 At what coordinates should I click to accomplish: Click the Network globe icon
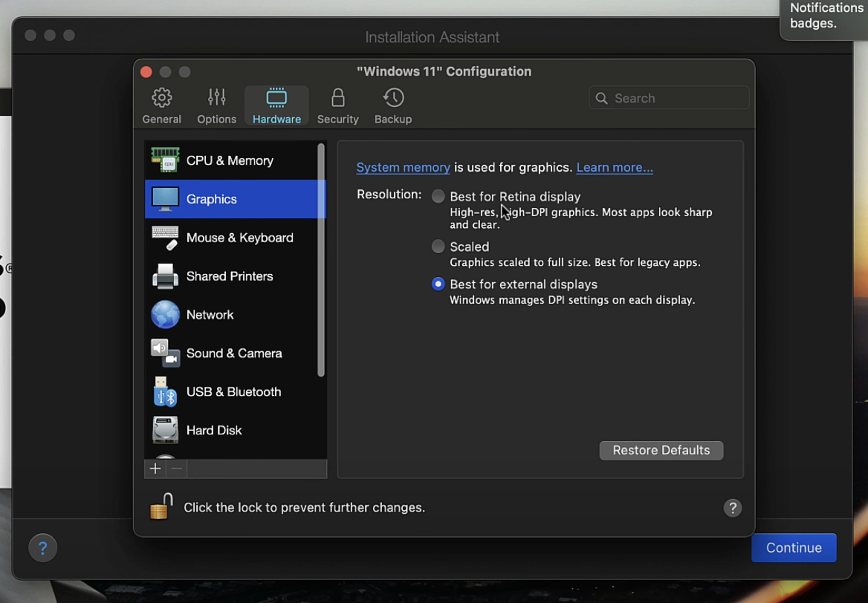pyautogui.click(x=165, y=315)
